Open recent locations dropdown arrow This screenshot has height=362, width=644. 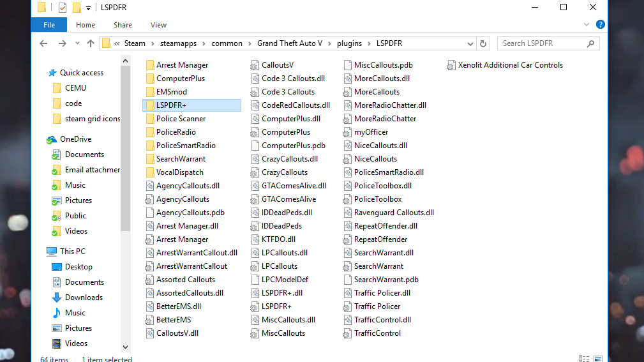point(77,43)
